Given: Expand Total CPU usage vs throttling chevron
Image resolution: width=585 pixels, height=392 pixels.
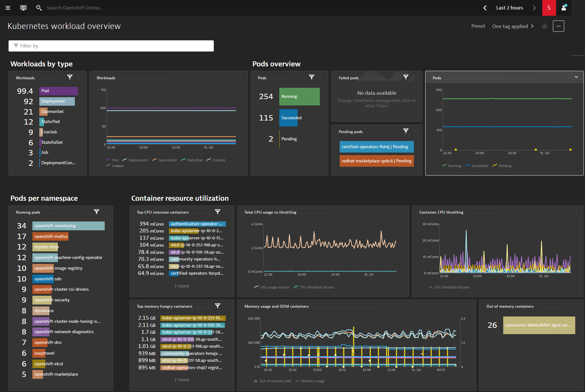Looking at the screenshot, I should point(402,212).
